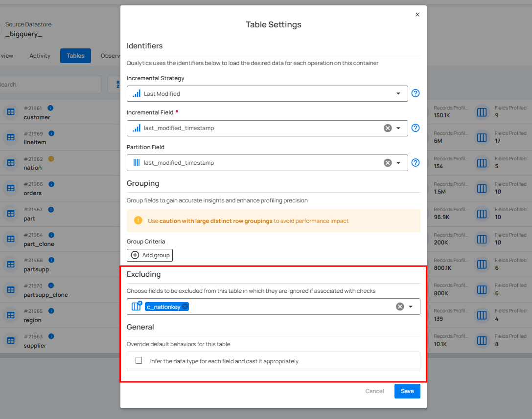Image resolution: width=532 pixels, height=419 pixels.
Task: Expand the Partition Field dropdown
Action: click(x=398, y=163)
